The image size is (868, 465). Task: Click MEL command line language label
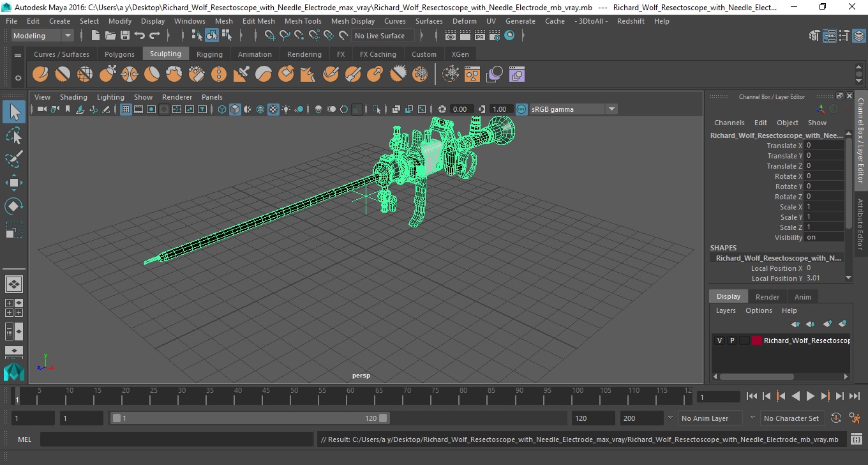tap(25, 439)
